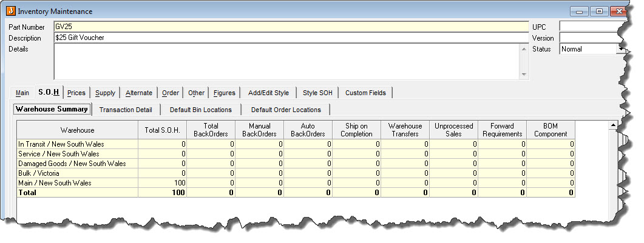Maximize the Inventory Maintenance window
644x243 pixels.
click(599, 12)
